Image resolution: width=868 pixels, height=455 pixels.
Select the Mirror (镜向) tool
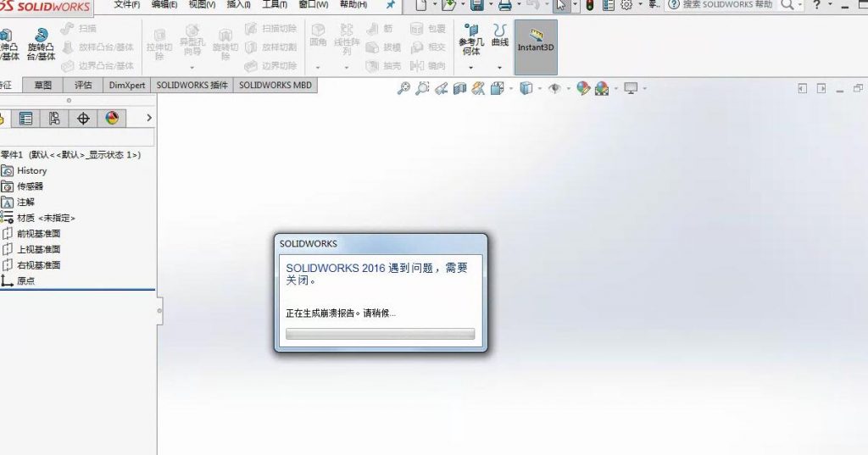point(428,66)
